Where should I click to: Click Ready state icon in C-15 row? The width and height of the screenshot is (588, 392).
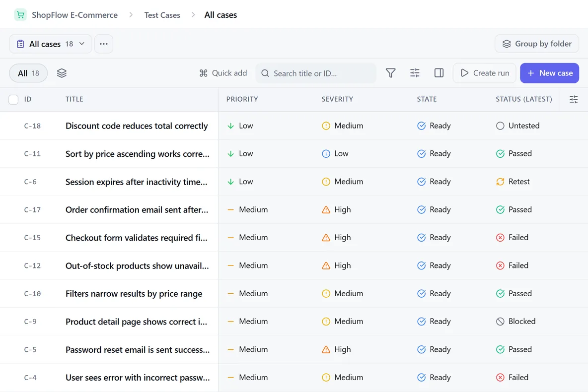(x=422, y=238)
